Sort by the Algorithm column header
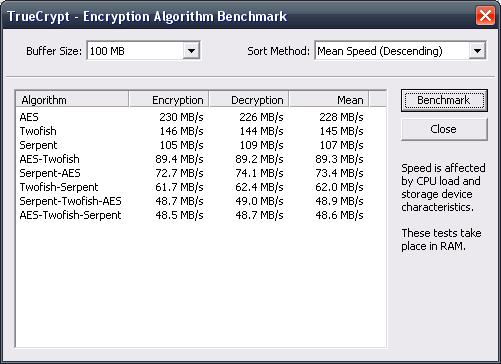 72,100
